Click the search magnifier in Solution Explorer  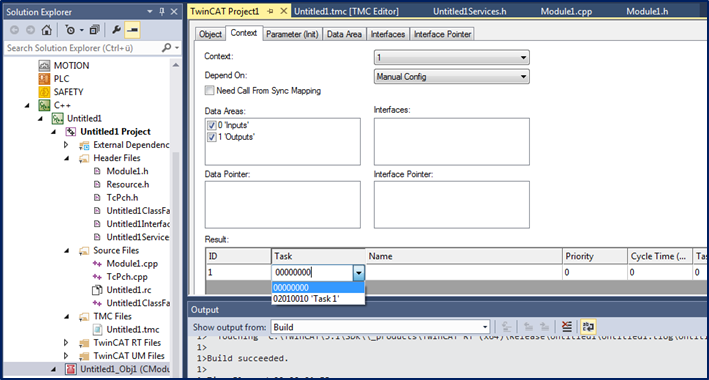point(166,48)
